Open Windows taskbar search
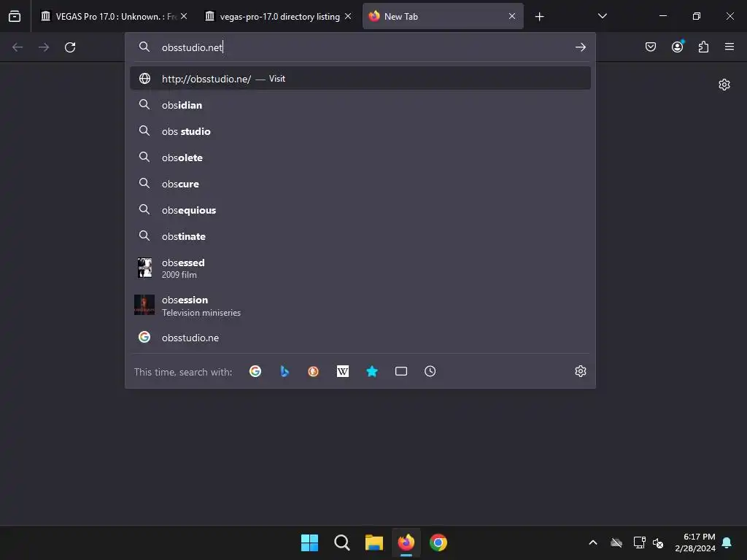The height and width of the screenshot is (560, 747). [x=342, y=542]
